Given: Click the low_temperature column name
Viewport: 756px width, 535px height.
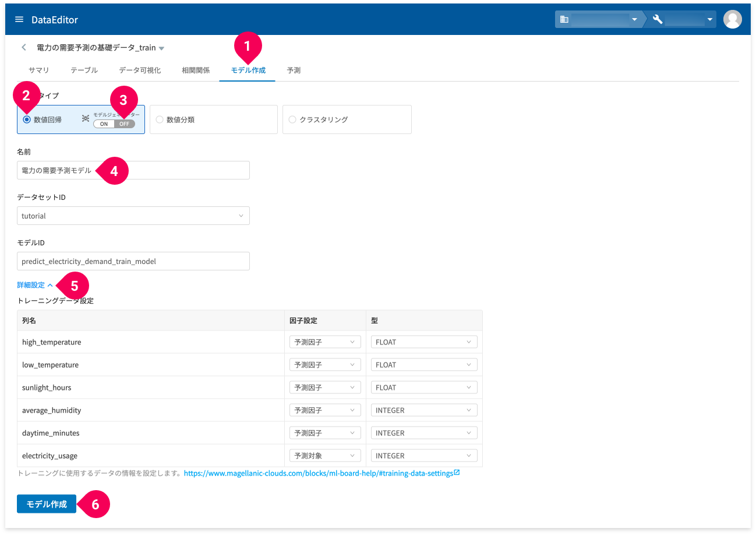Looking at the screenshot, I should pyautogui.click(x=50, y=365).
